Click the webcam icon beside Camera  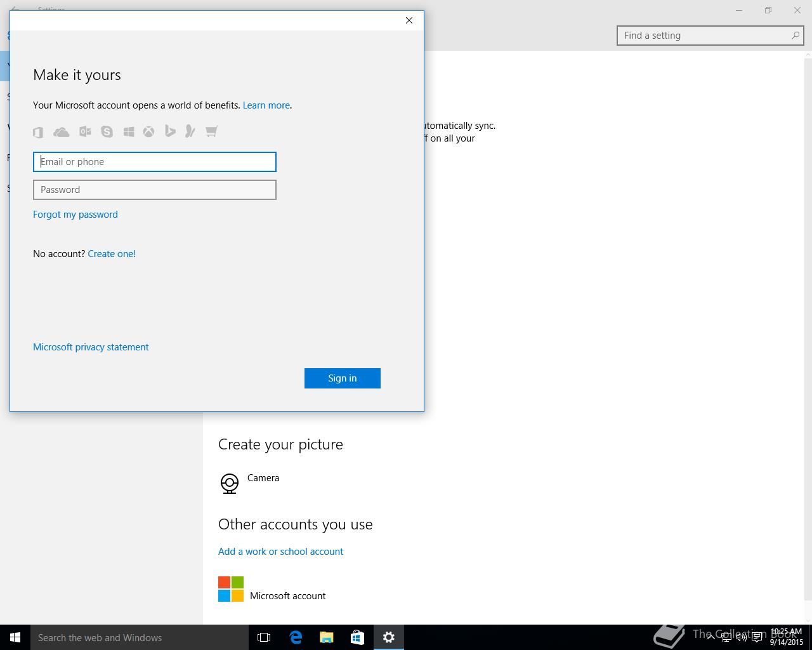coord(230,484)
